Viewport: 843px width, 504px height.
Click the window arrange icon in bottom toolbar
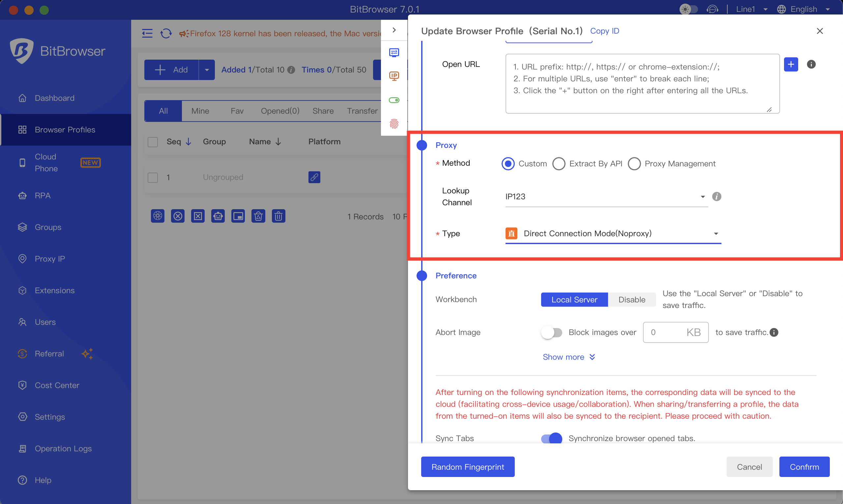click(x=238, y=216)
